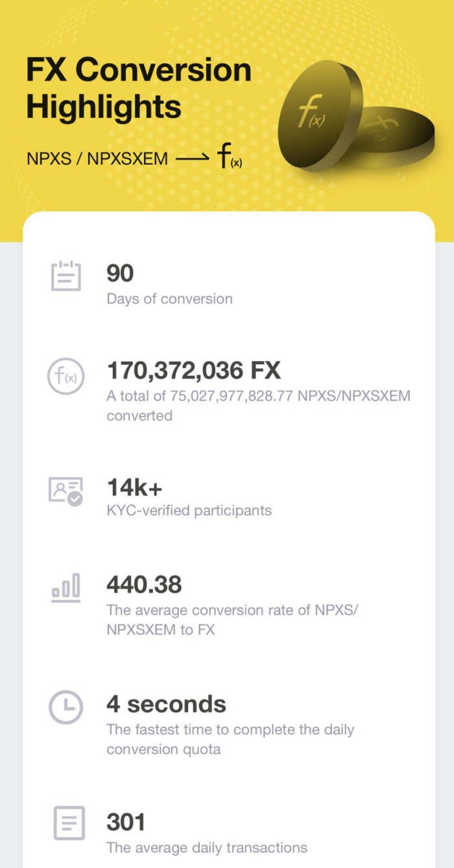Screen dimensions: 454x868
Task: Click the calendar icon beside Days of conversion
Action: coord(66,276)
